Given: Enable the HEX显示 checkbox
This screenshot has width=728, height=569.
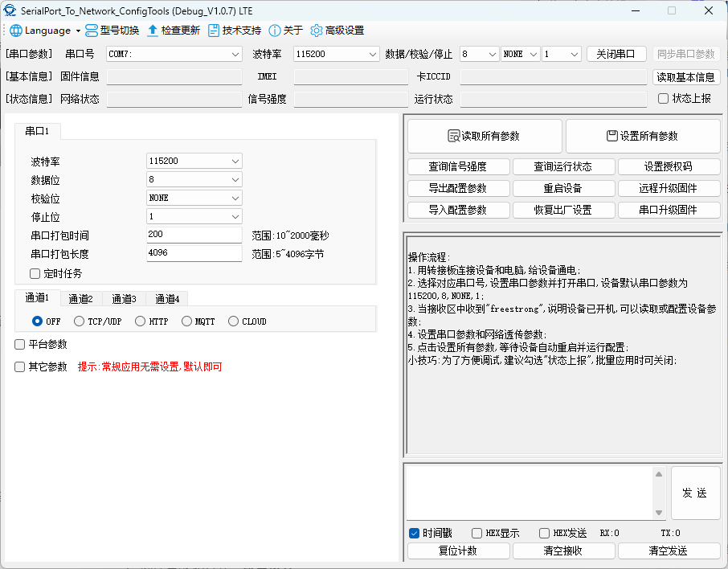Looking at the screenshot, I should 476,533.
